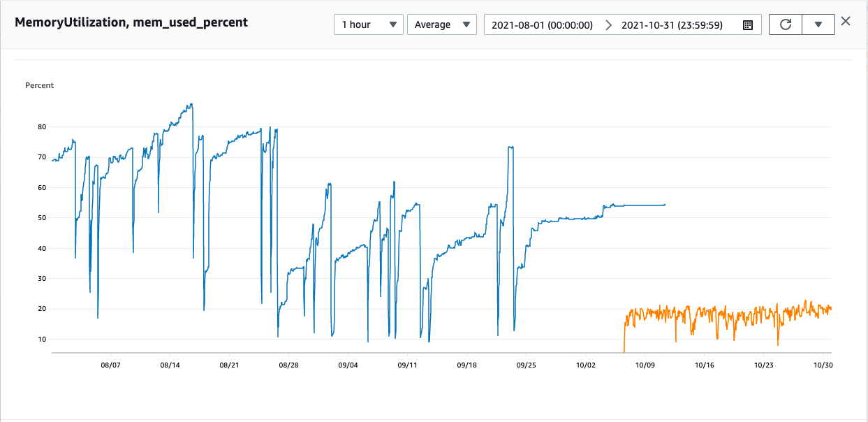Open the 1 hour period dropdown
The width and height of the screenshot is (868, 422).
[x=368, y=24]
